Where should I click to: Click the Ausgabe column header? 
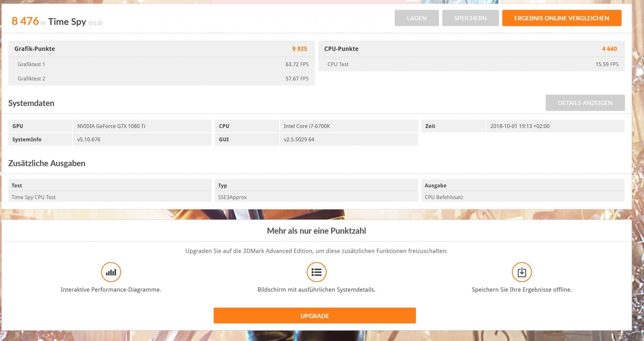(523, 185)
